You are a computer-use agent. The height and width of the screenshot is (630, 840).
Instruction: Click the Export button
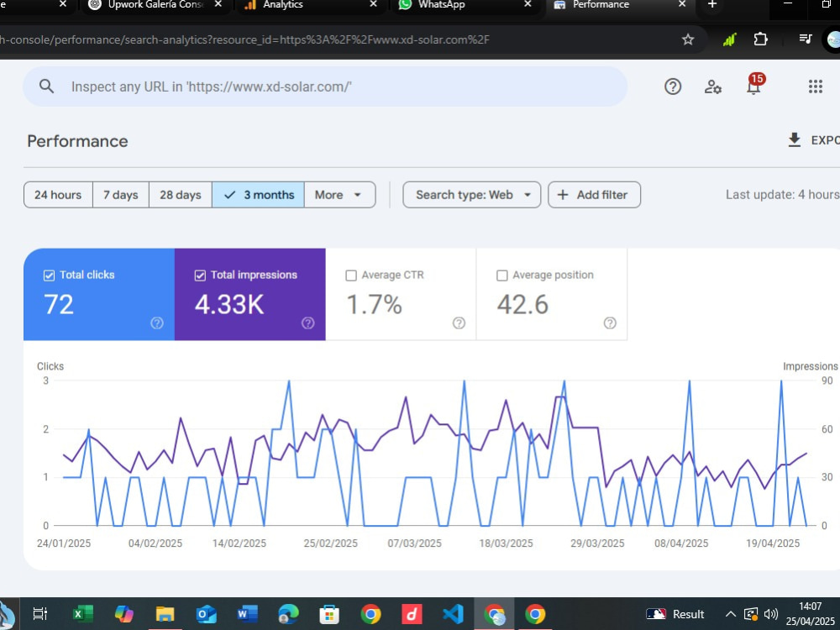[813, 140]
